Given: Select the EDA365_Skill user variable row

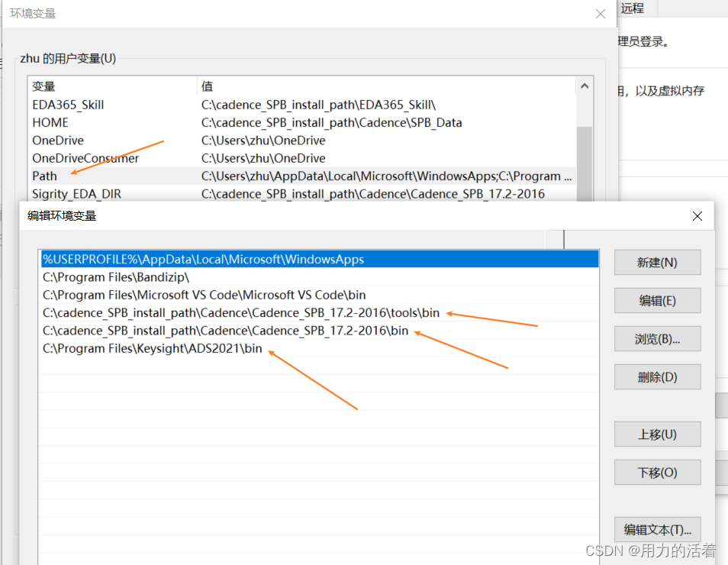Looking at the screenshot, I should click(303, 105).
